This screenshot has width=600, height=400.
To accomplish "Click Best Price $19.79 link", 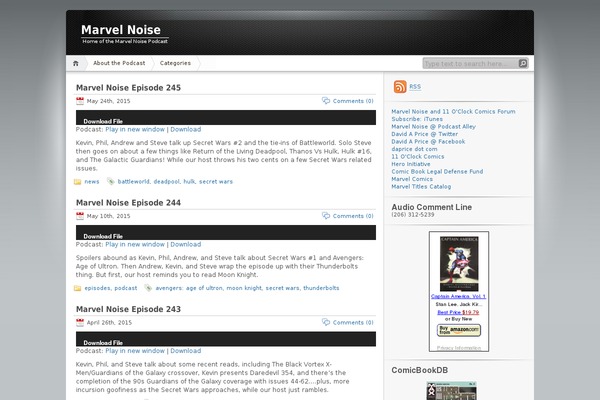I will pyautogui.click(x=458, y=312).
